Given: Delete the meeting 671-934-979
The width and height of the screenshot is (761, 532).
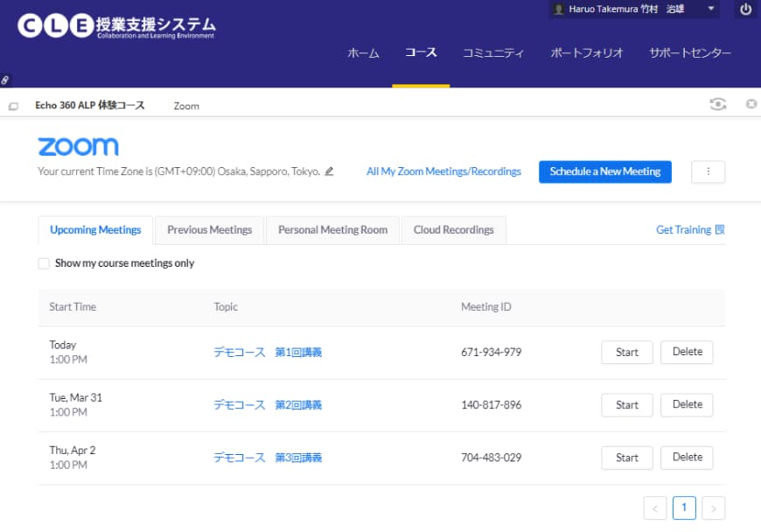Looking at the screenshot, I should click(688, 352).
